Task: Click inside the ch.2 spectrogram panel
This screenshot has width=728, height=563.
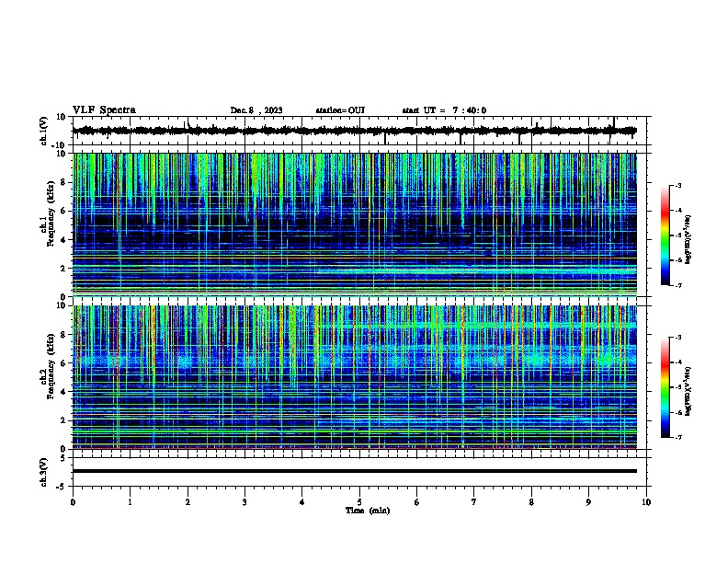Action: 355,377
